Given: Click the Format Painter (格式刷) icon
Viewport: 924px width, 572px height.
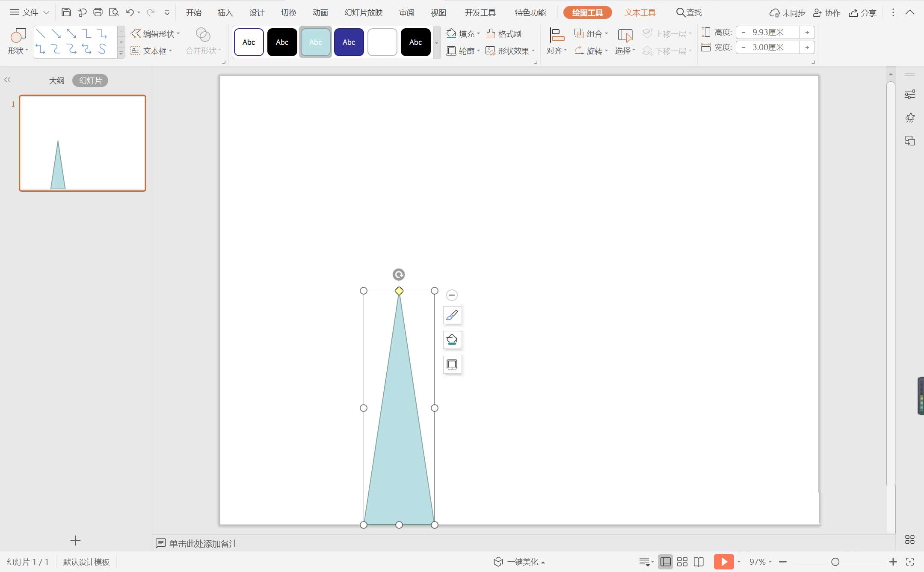Looking at the screenshot, I should coord(491,33).
